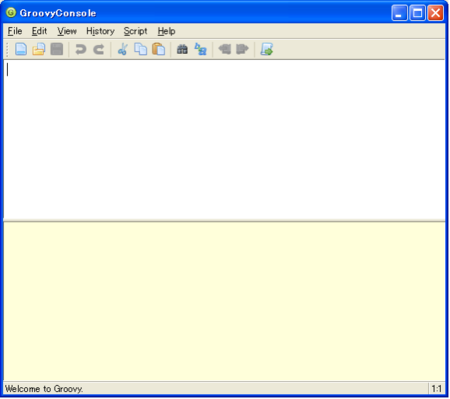Open Find using the binoculars icon
The width and height of the screenshot is (450, 399).
point(182,49)
